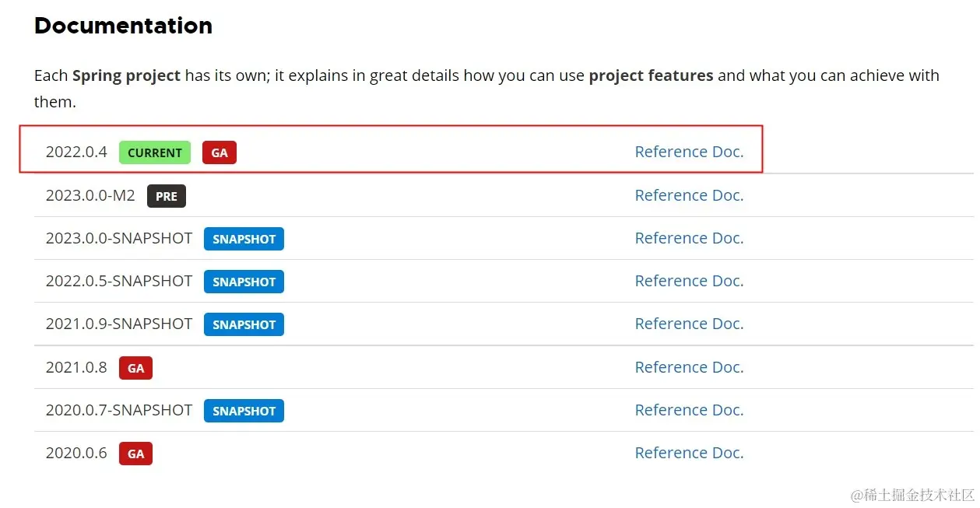Screen dimensions: 980x508
Task: Select the 2023.0.0-M2 version text
Action: pos(90,195)
